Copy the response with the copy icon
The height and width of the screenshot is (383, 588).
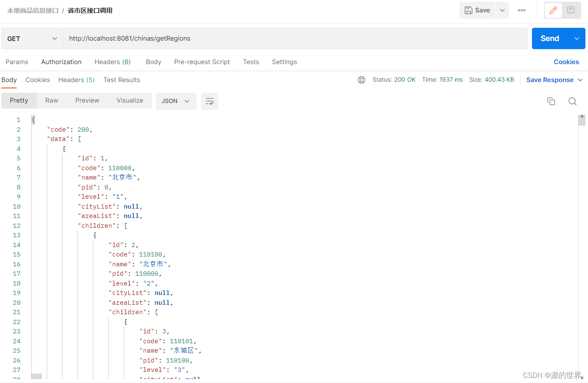[x=551, y=101]
